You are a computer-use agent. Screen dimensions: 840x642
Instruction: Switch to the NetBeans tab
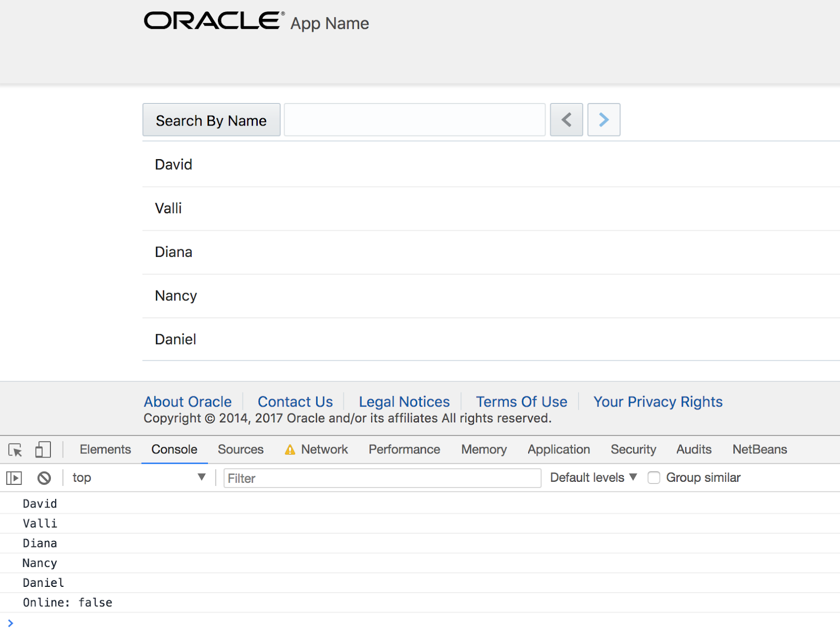(759, 450)
